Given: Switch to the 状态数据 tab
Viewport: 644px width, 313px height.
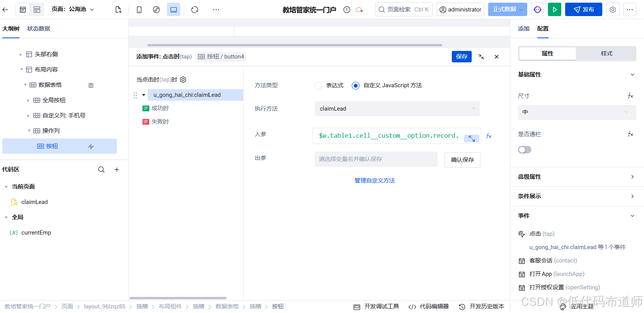Looking at the screenshot, I should [39, 29].
